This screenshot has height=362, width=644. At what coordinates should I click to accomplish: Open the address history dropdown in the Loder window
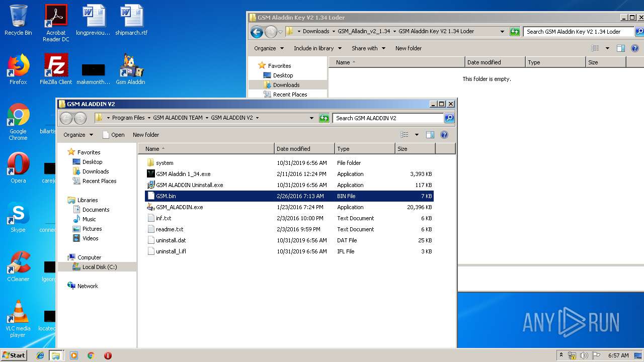click(502, 31)
